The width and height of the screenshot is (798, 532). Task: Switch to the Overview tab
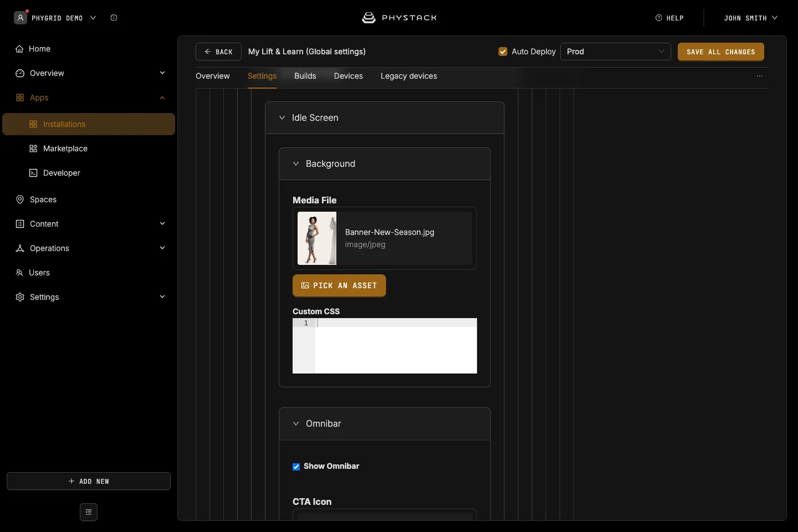tap(213, 76)
